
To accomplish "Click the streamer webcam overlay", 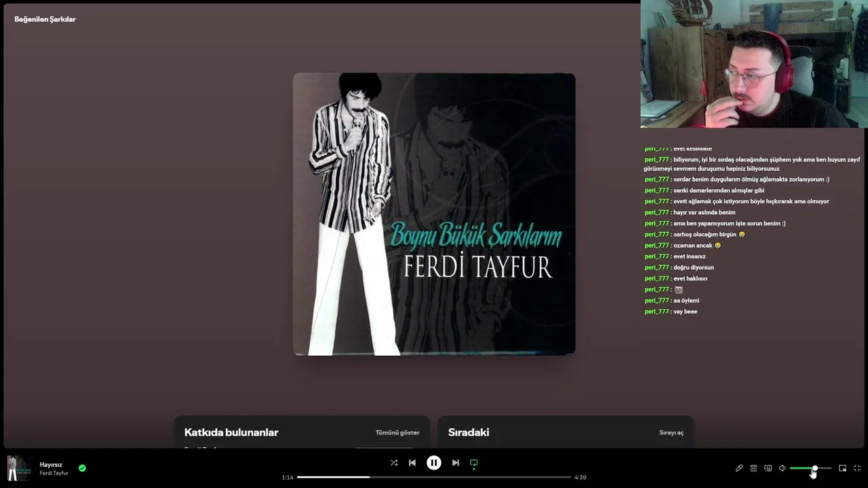I will pos(754,64).
